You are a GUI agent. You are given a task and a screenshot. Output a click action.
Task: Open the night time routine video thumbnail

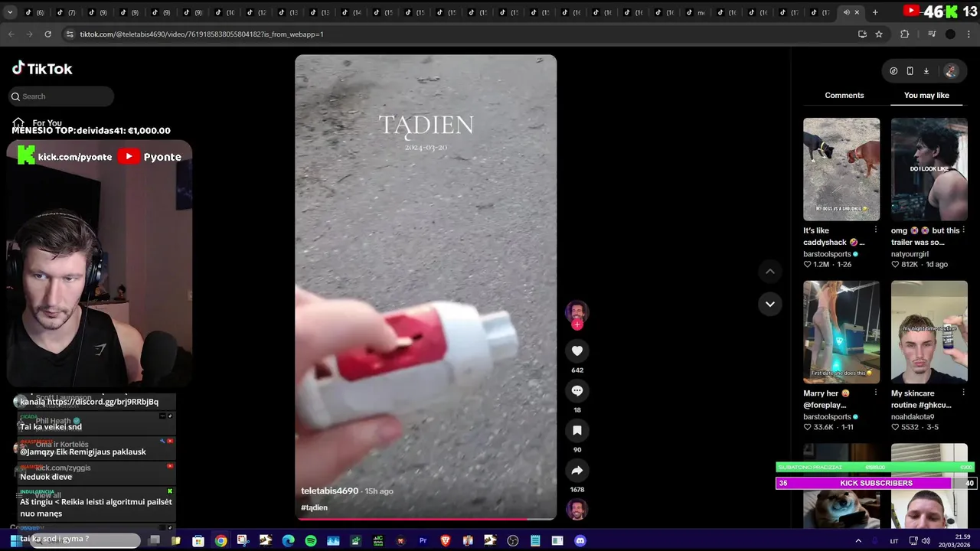[929, 332]
